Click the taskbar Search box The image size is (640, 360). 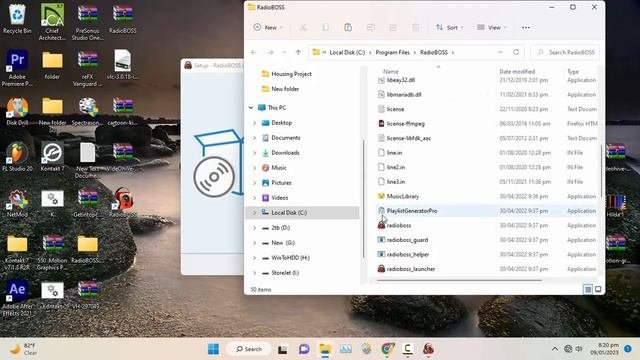(249, 349)
